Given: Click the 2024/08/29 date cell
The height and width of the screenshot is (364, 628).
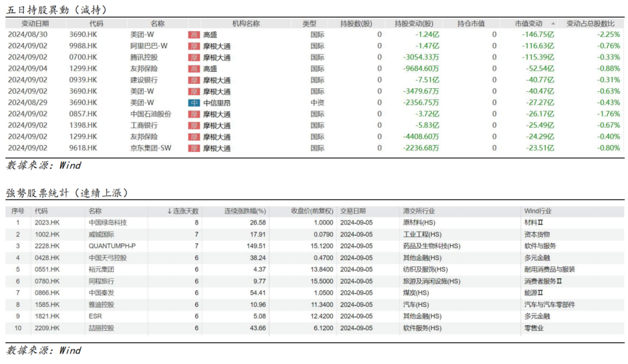Looking at the screenshot, I should [x=28, y=103].
